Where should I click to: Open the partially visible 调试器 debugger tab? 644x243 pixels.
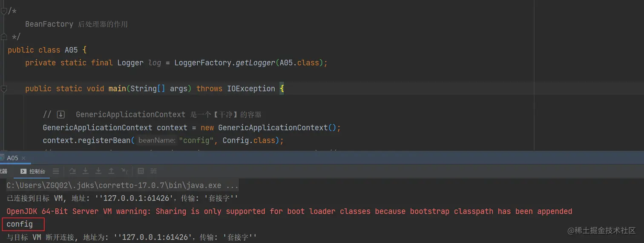pos(3,171)
